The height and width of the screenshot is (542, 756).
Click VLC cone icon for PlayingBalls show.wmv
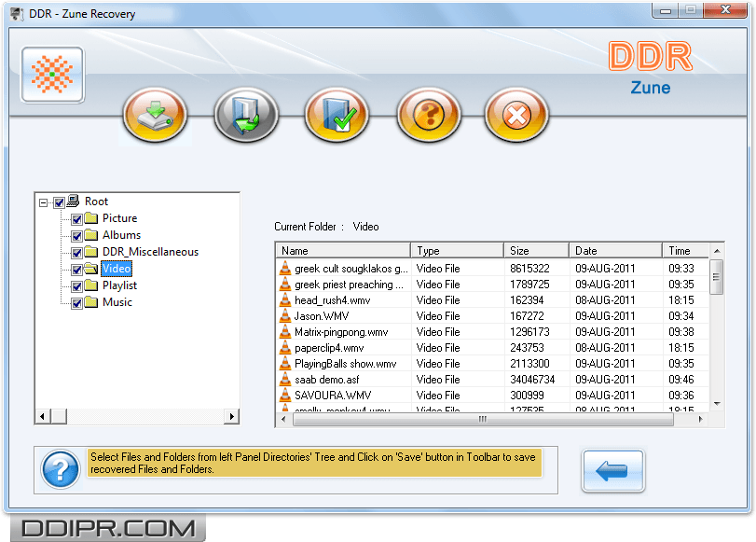(x=285, y=364)
